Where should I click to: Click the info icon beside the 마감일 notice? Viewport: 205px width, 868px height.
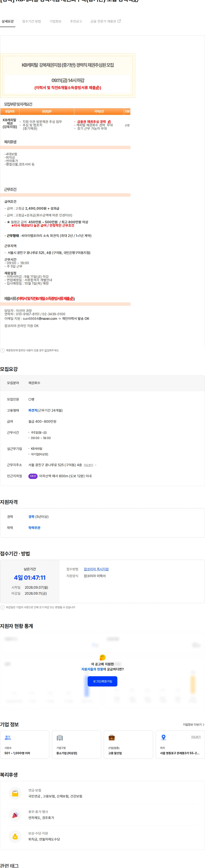pos(2,607)
